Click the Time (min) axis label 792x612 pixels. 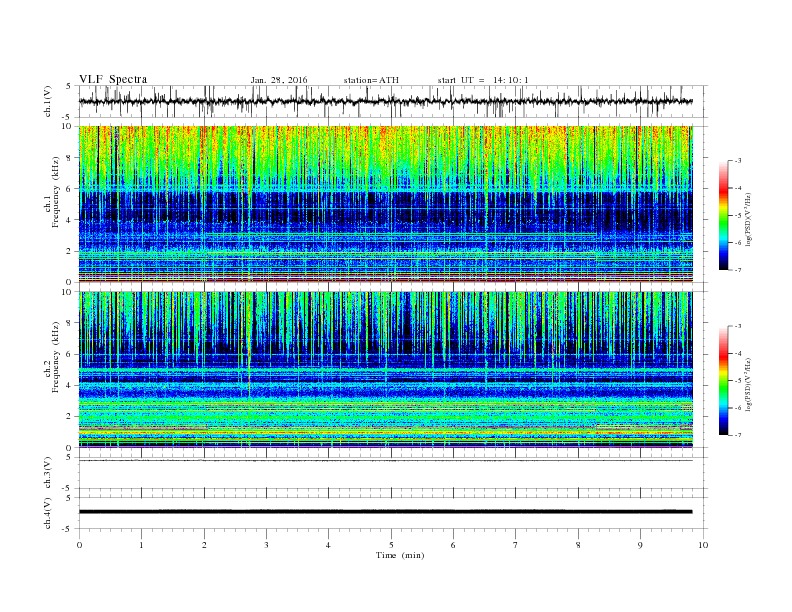399,554
